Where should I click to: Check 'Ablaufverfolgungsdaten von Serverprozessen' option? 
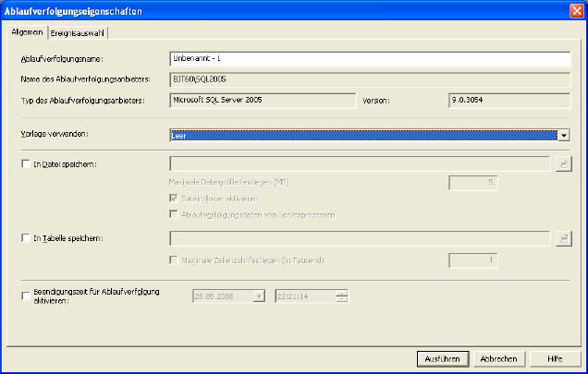(175, 214)
